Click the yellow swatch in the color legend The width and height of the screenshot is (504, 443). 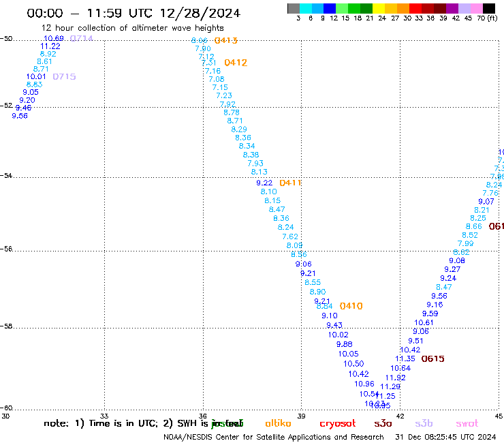pos(379,8)
